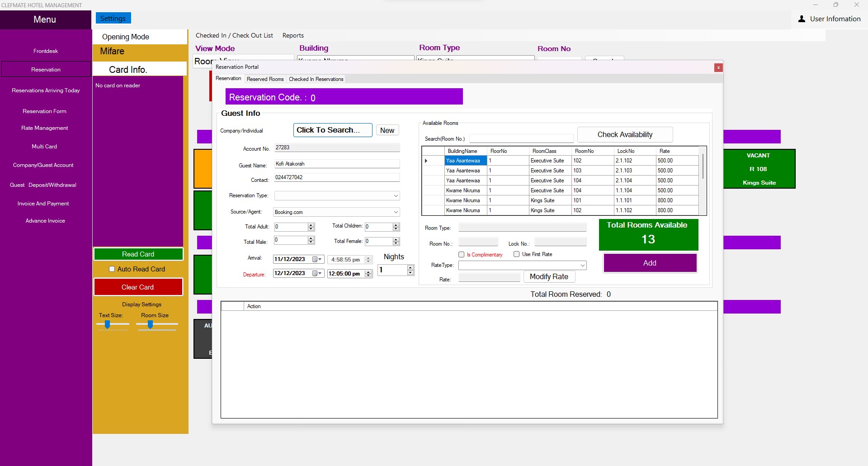The width and height of the screenshot is (868, 466).
Task: Tick the Auto Read Card checkbox
Action: 112,269
